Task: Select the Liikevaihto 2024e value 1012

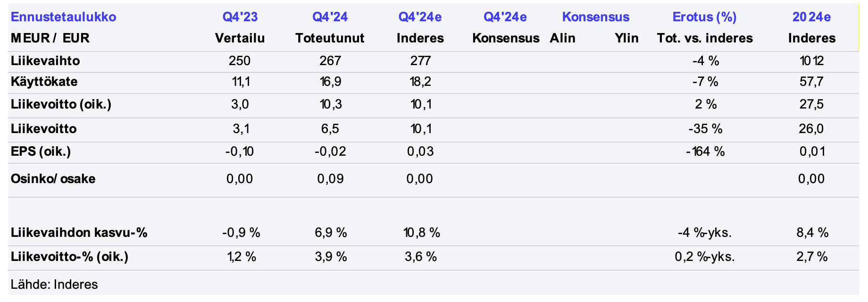Action: [811, 61]
